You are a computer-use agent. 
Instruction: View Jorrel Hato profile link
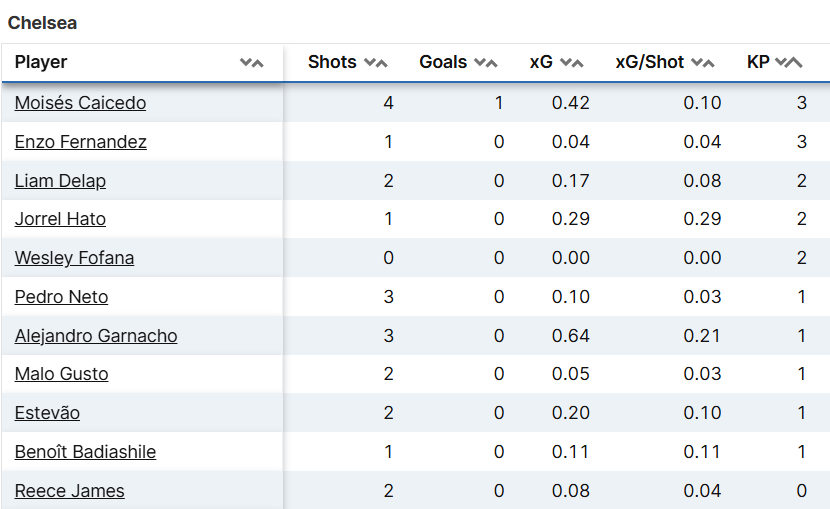tap(60, 219)
